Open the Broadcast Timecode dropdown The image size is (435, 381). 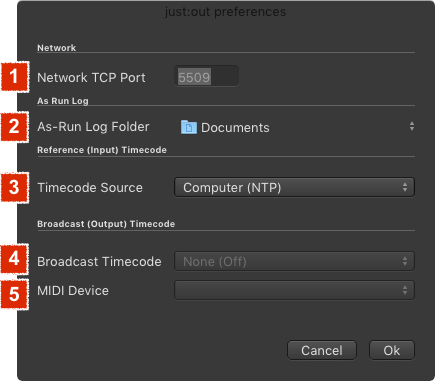[x=294, y=261]
